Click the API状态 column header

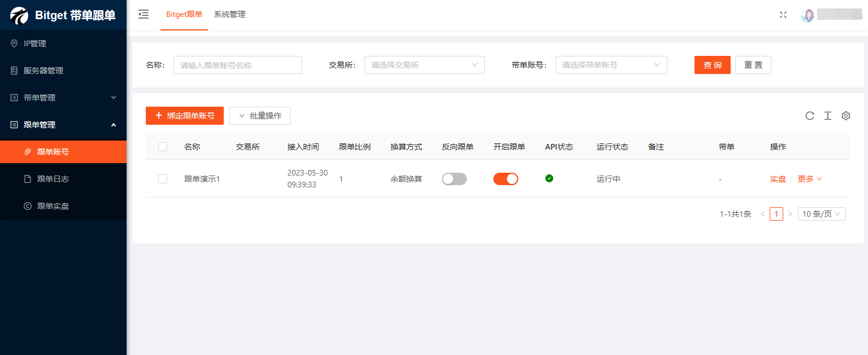coord(559,147)
